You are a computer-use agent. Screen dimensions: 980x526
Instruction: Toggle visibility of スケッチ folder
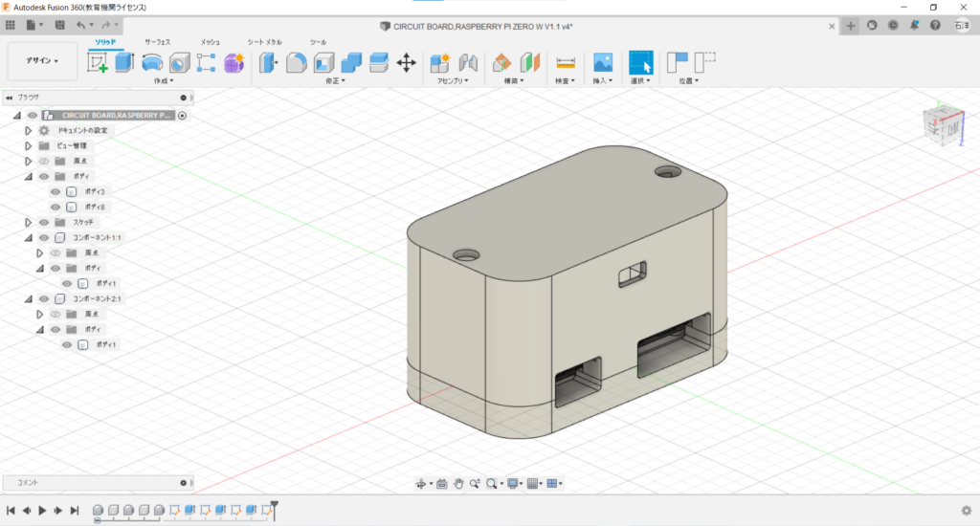pos(44,223)
